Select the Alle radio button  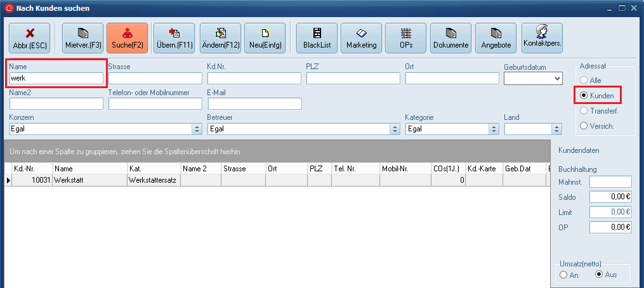[x=584, y=81]
